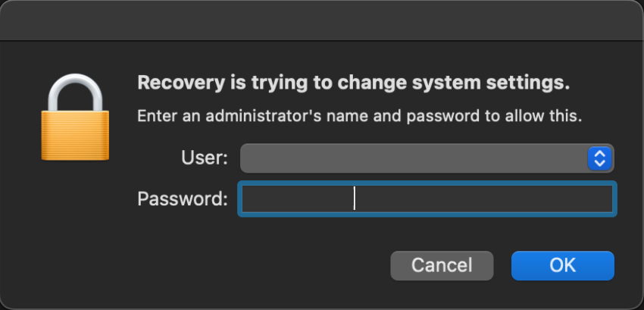Click the "User:" label

coord(204,158)
